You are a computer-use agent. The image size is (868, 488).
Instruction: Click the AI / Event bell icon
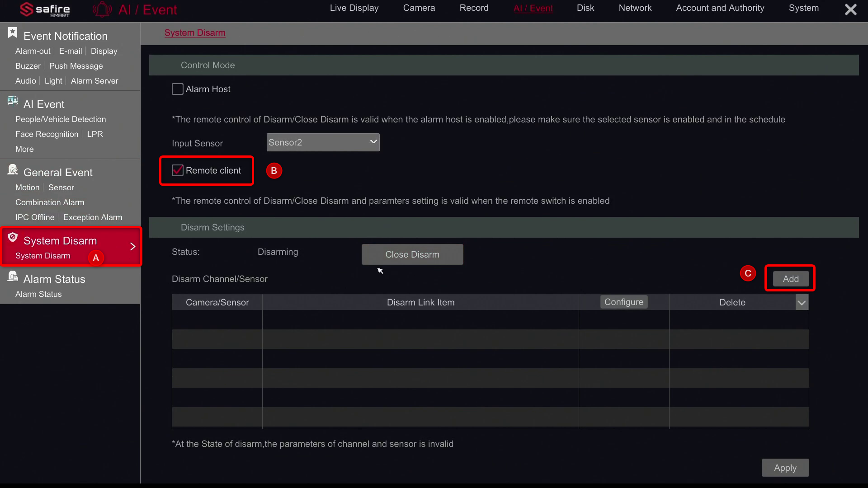[x=101, y=9]
